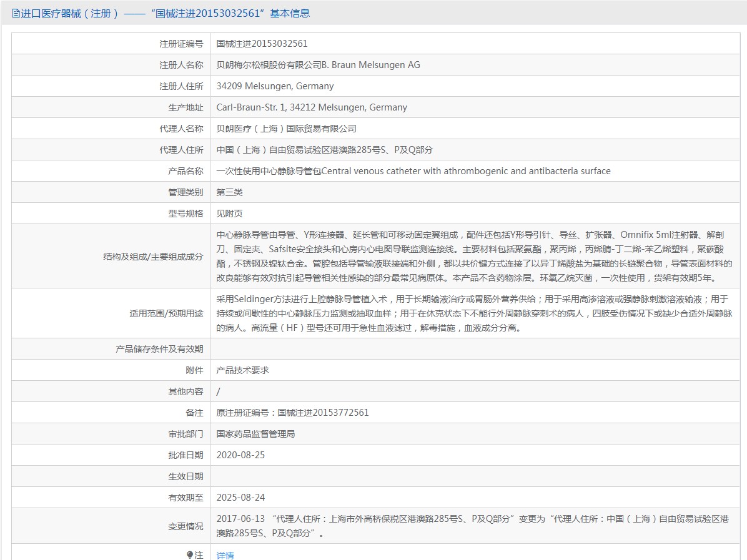
Task: Select address 34209 Melsungen, Germany
Action: (275, 86)
